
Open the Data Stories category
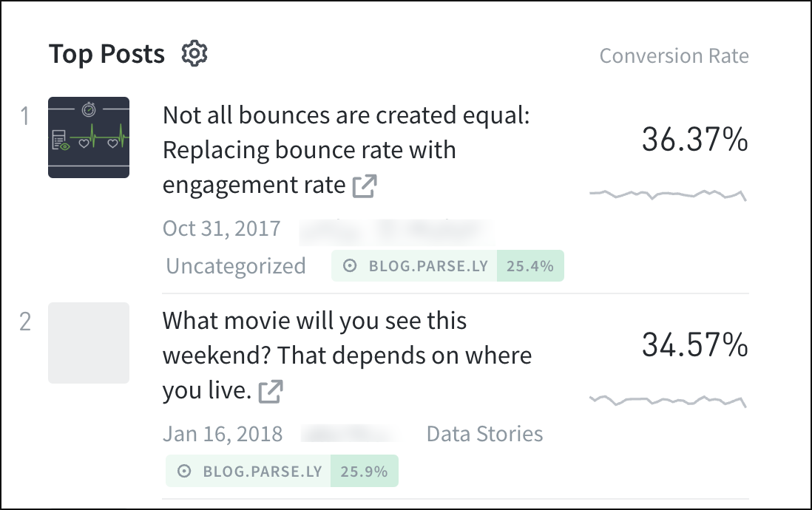(x=484, y=434)
